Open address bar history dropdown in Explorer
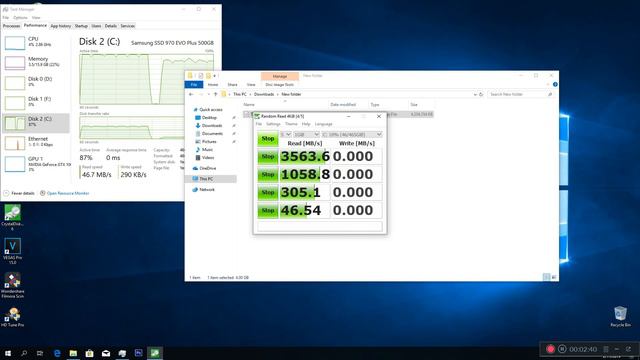This screenshot has height=360, width=640. click(475, 94)
